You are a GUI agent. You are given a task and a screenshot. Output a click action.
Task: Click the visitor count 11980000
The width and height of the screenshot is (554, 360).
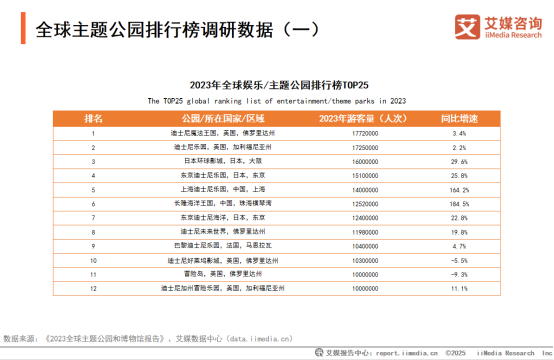pyautogui.click(x=365, y=232)
